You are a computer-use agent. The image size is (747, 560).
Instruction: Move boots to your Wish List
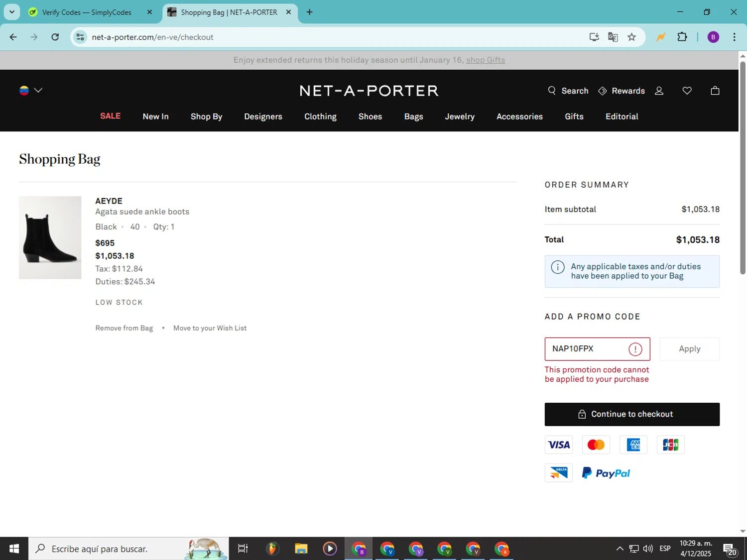(210, 328)
